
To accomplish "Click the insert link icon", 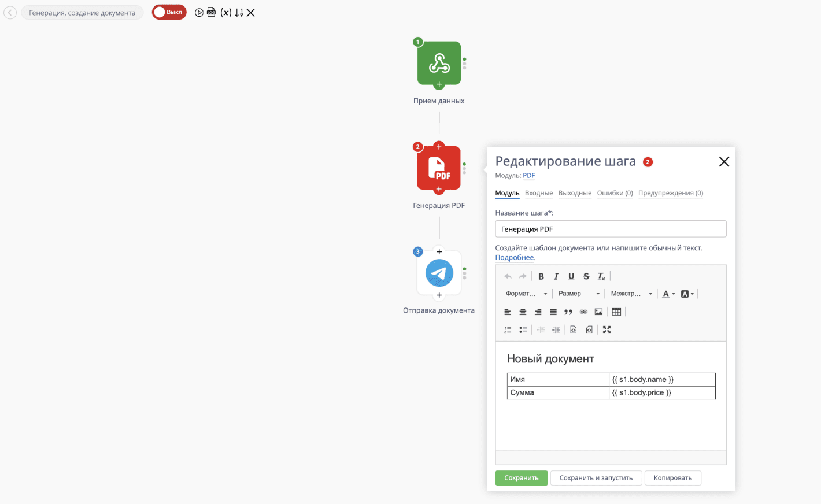I will [x=583, y=312].
